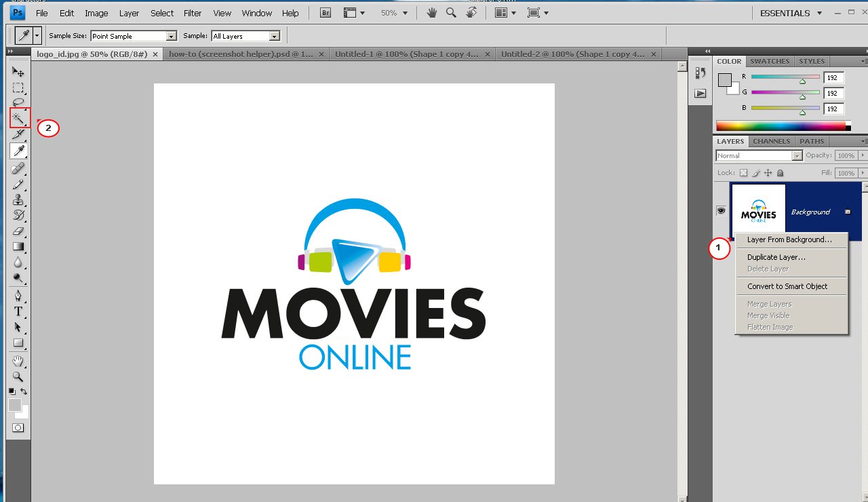Select the Move tool
Screen dimensions: 868x502
click(18, 71)
